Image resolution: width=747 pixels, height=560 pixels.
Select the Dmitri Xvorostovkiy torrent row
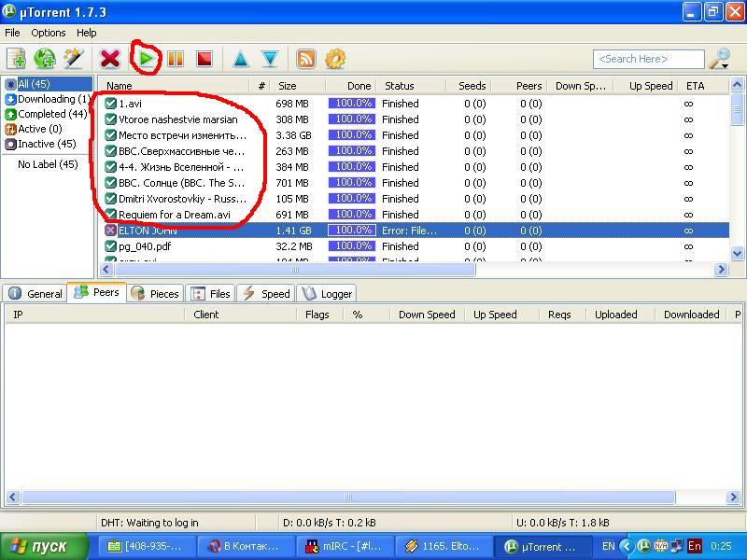click(x=414, y=199)
